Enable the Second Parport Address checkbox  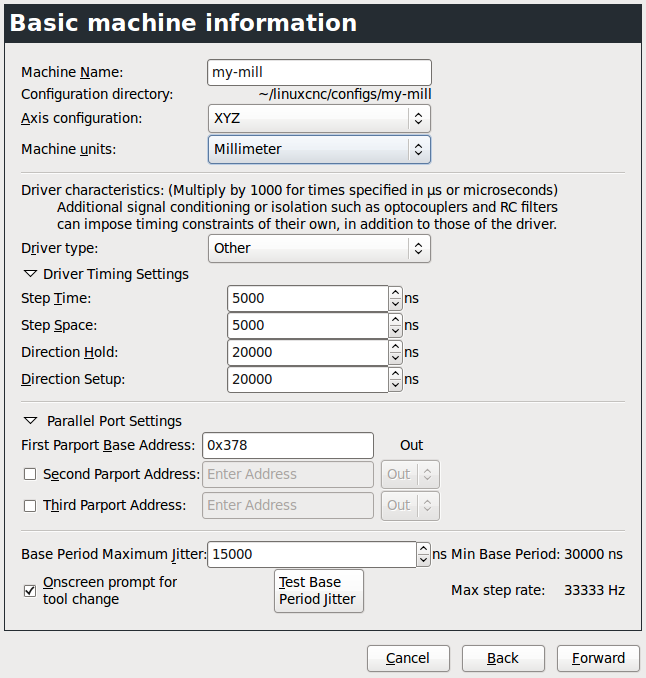[30, 474]
